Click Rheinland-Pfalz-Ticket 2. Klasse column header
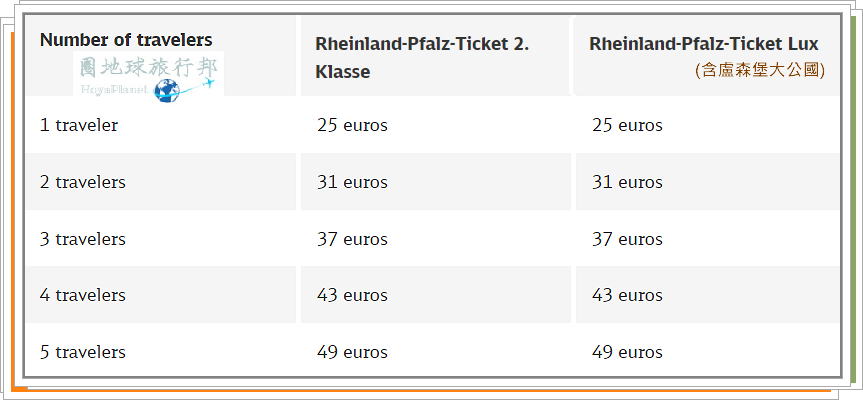This screenshot has width=863, height=400. [x=422, y=57]
